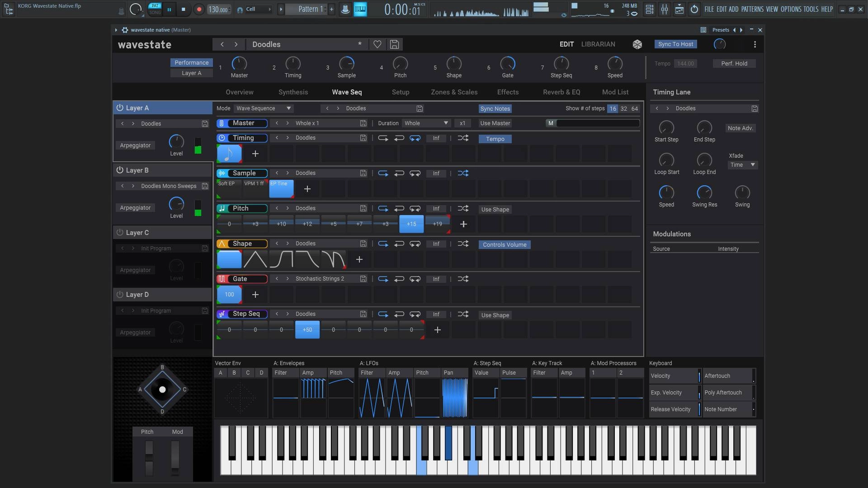Toggle Layer B power button
The width and height of the screenshot is (868, 488).
tap(120, 170)
